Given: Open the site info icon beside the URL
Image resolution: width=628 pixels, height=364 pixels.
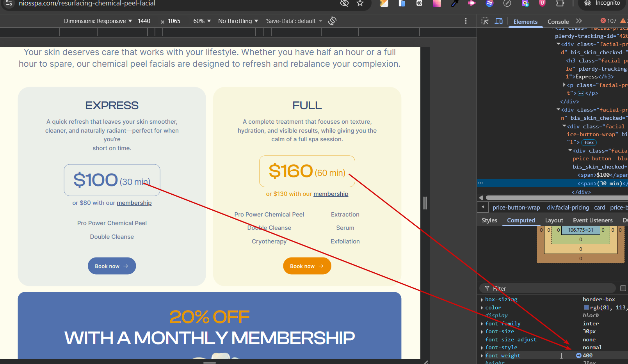Looking at the screenshot, I should (9, 3).
